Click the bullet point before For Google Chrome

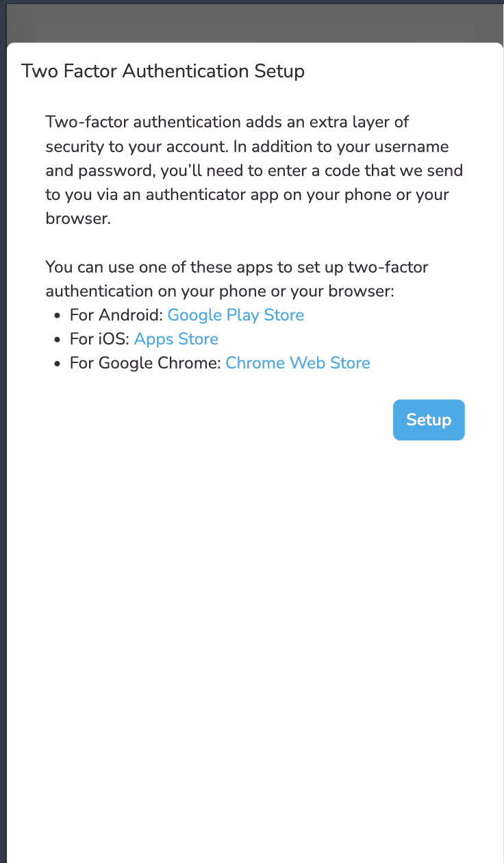click(58, 364)
